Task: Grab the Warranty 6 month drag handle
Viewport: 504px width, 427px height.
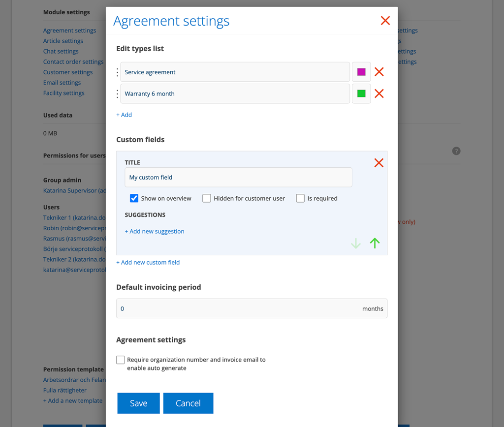Action: 117,94
